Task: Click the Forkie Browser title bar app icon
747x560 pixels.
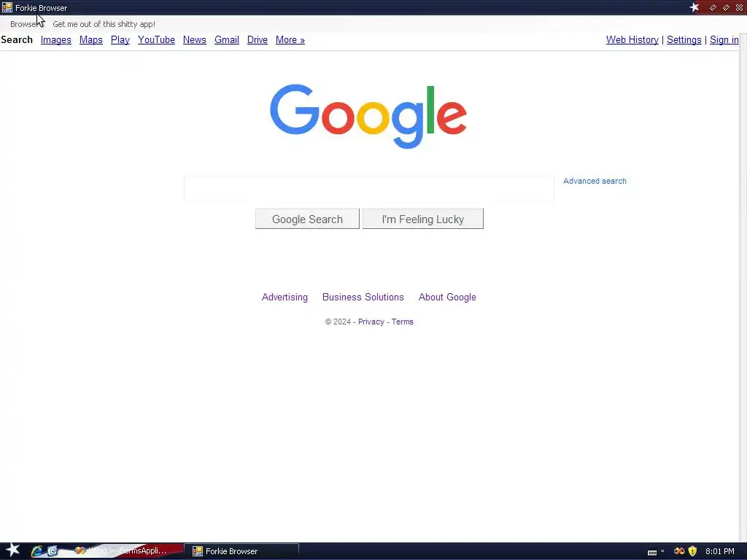Action: [7, 7]
